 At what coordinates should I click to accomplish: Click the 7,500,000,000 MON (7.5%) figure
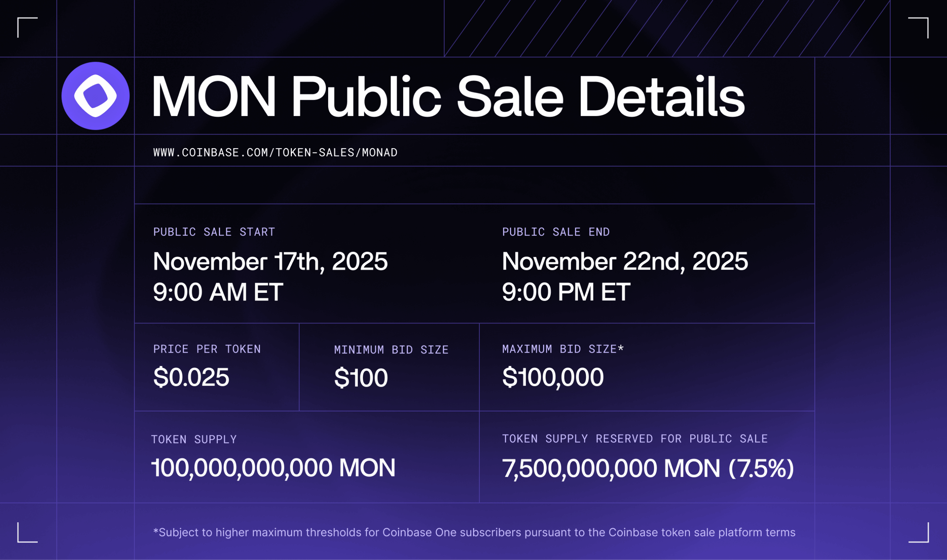point(648,468)
